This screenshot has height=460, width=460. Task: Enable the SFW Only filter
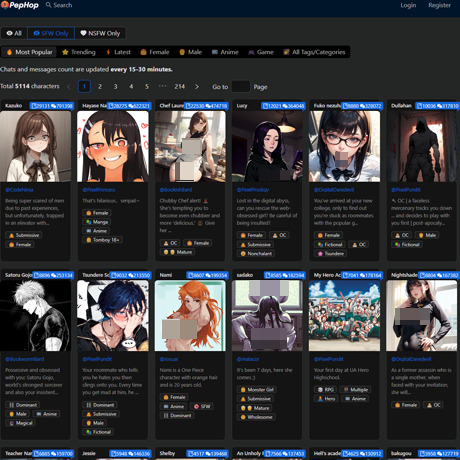pyautogui.click(x=51, y=33)
